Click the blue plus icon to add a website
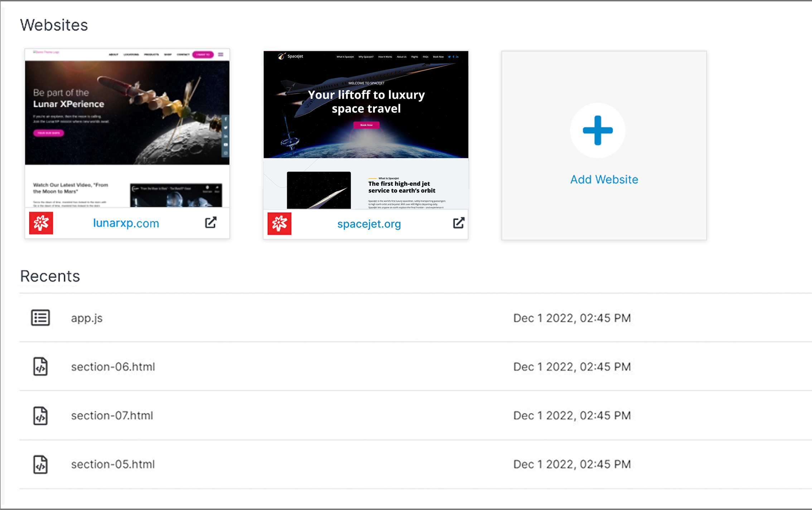Image resolution: width=812 pixels, height=510 pixels. [x=598, y=130]
